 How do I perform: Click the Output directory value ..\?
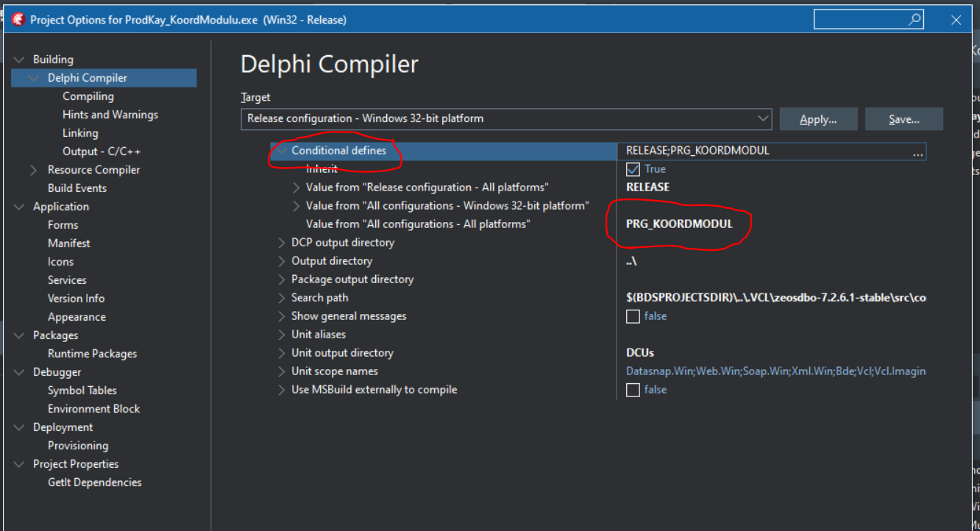[x=631, y=261]
